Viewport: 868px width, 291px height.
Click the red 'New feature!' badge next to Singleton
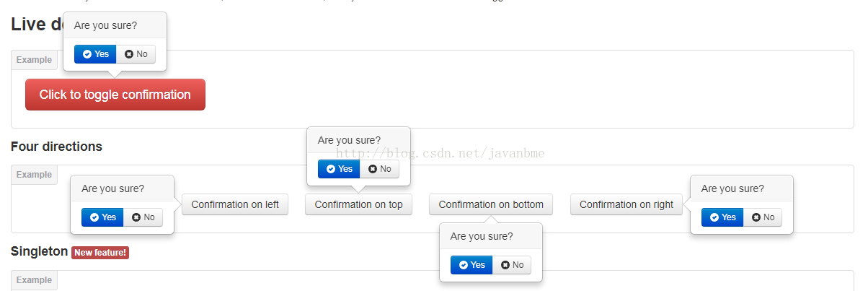[x=100, y=253]
